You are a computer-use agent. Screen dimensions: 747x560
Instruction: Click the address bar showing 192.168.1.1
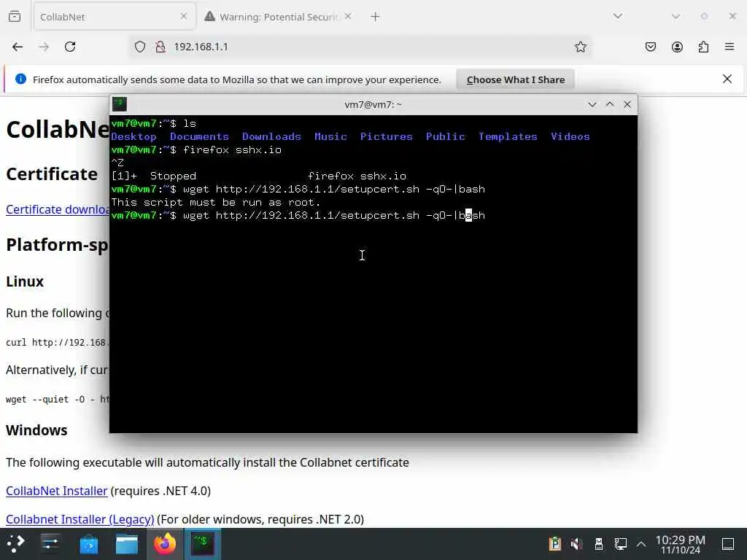(x=360, y=47)
